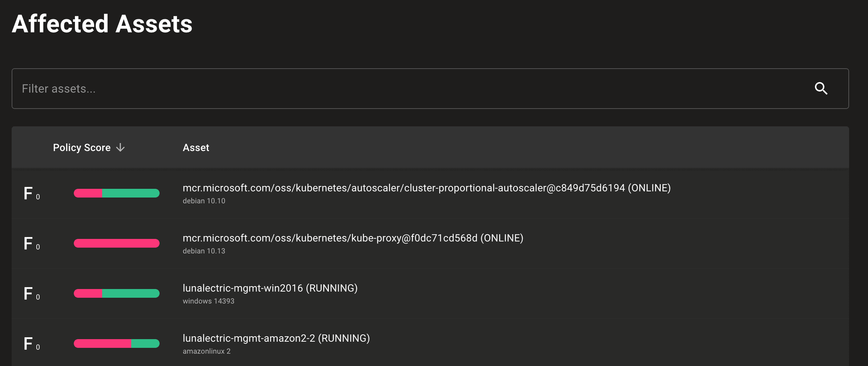Click the lunalectric-mgmt-win2016 score bar
This screenshot has height=366, width=868.
pyautogui.click(x=117, y=293)
